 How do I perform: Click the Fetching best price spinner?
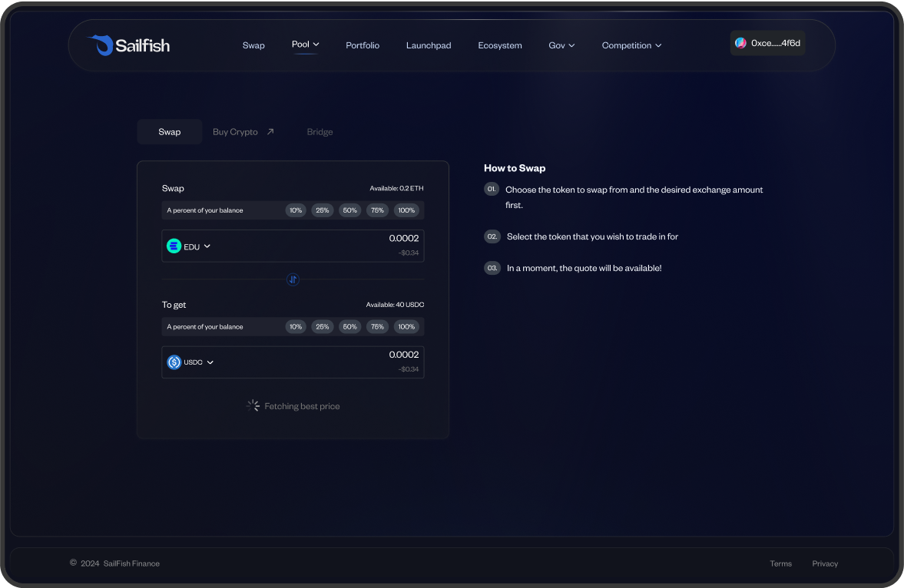point(253,405)
